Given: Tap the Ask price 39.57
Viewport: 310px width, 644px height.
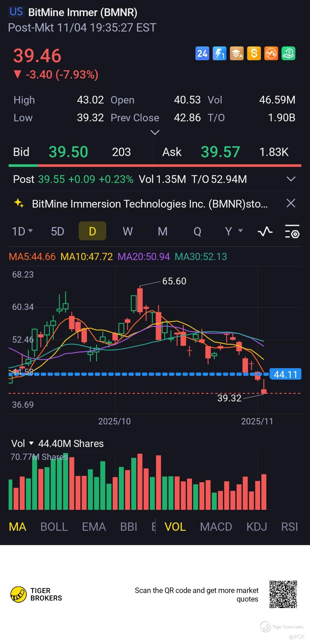Looking at the screenshot, I should tap(220, 152).
